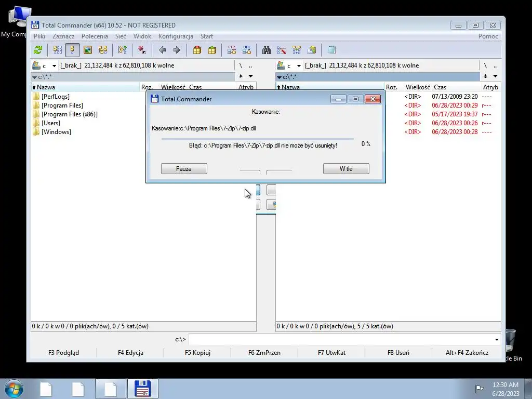Click right panel path c:\*.* triangle

[279, 77]
